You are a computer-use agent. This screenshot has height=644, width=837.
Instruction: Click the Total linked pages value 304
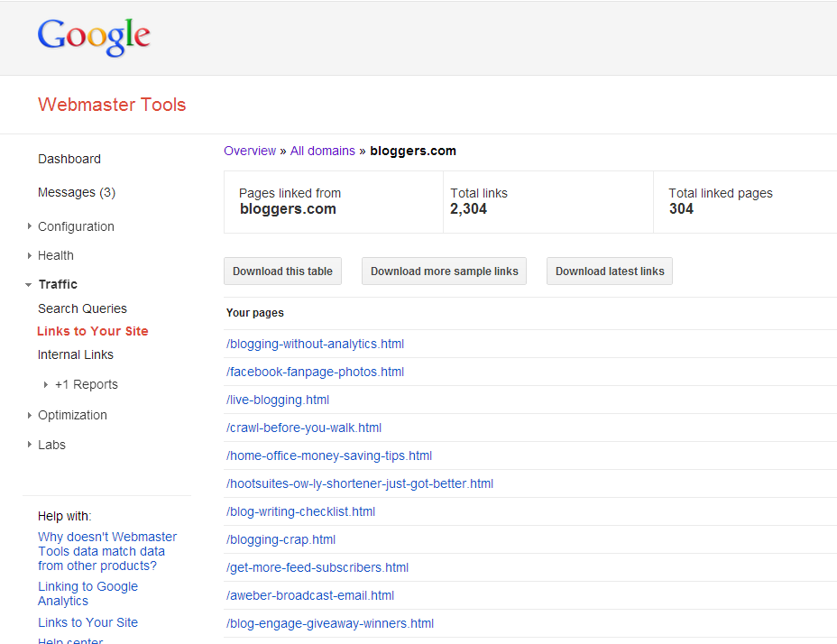681,208
